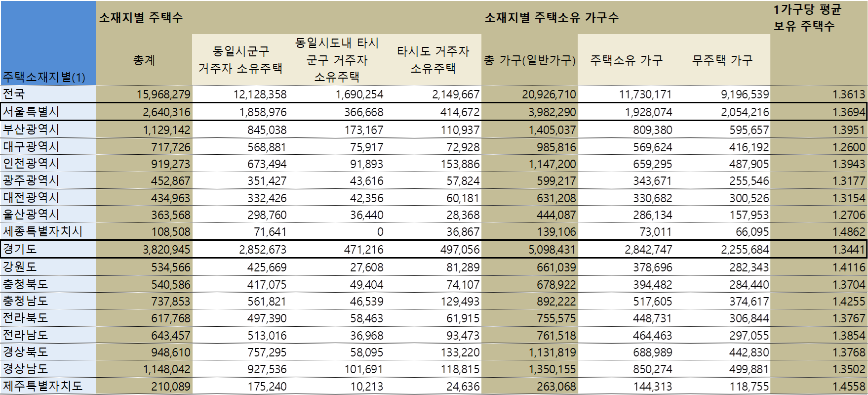
Task: Click the 5,098,431 cell in 경기도 row
Action: coord(529,249)
